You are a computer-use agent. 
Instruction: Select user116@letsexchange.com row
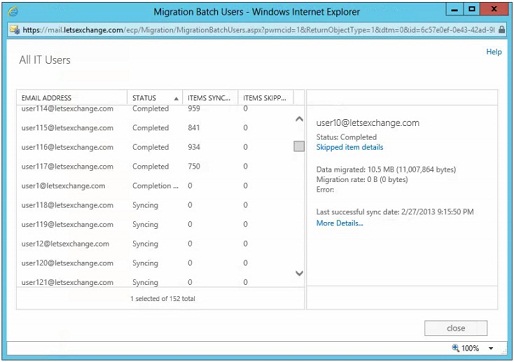coord(155,147)
